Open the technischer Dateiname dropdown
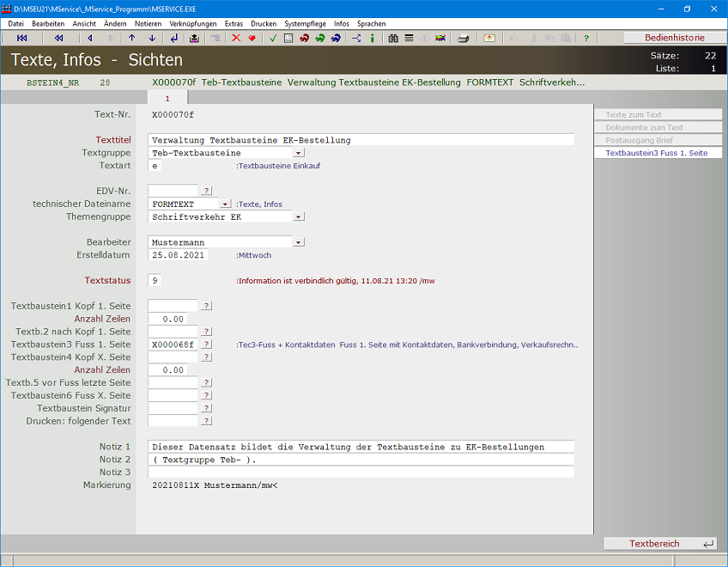Image resolution: width=728 pixels, height=567 pixels. coord(225,204)
